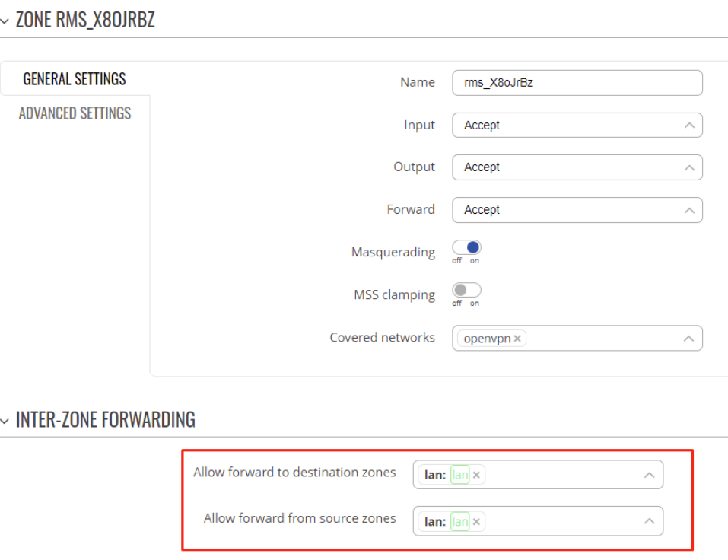Click the green lan tag in destination zones
728x560 pixels.
click(x=460, y=475)
